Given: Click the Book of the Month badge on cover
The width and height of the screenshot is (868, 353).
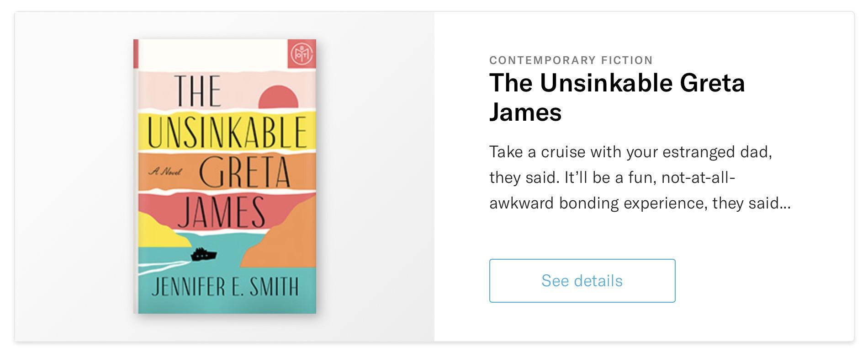Looking at the screenshot, I should point(302,54).
